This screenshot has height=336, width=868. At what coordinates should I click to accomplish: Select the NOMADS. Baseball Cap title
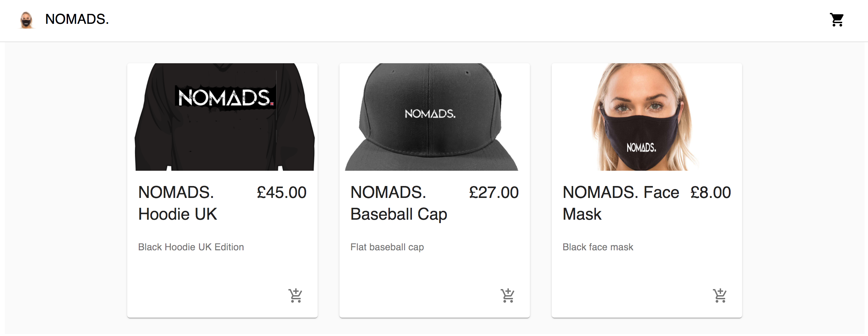[x=399, y=203]
